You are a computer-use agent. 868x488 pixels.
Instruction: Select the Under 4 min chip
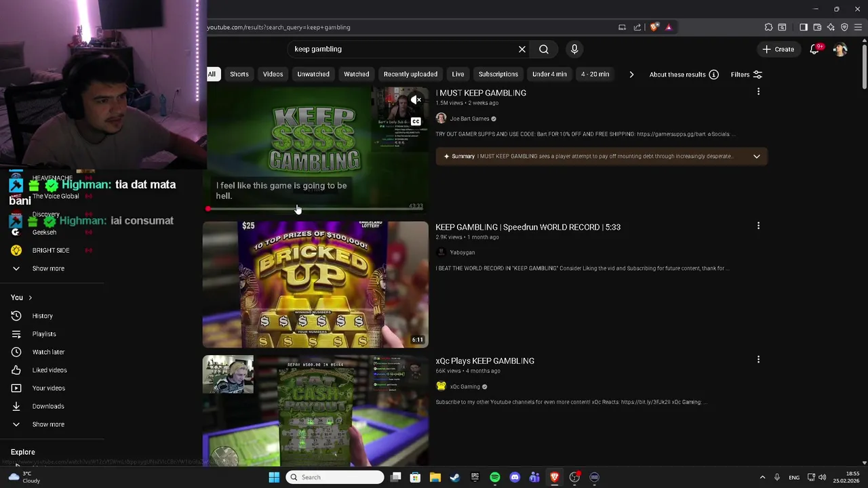pyautogui.click(x=549, y=74)
